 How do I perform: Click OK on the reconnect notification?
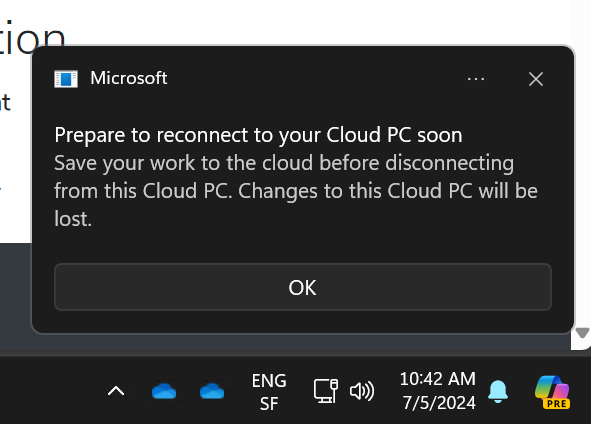coord(303,287)
